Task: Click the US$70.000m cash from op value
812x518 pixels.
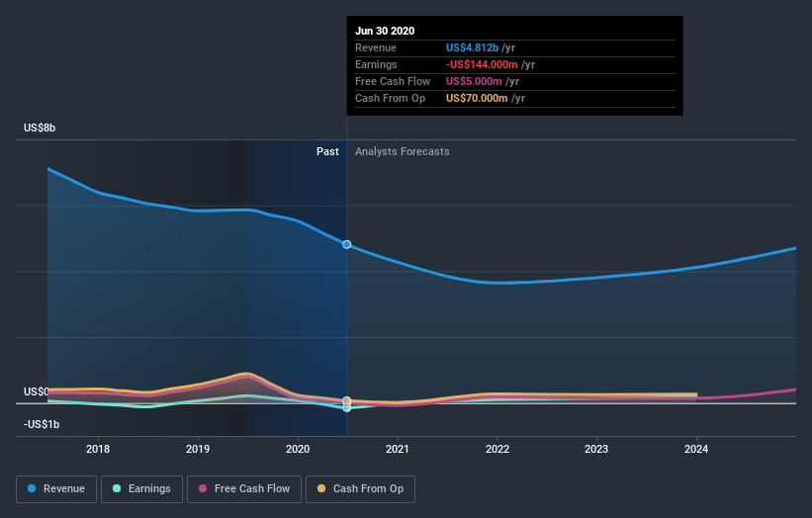Action: (477, 98)
